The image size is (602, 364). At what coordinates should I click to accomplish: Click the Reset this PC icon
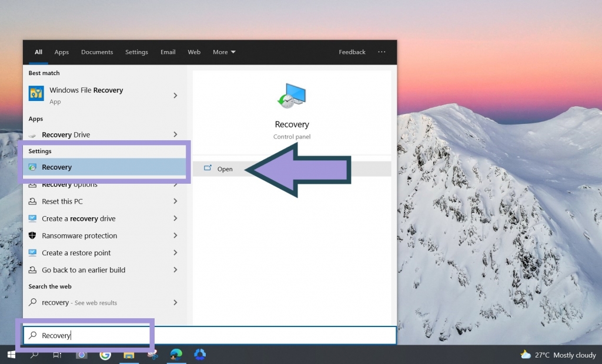(32, 201)
